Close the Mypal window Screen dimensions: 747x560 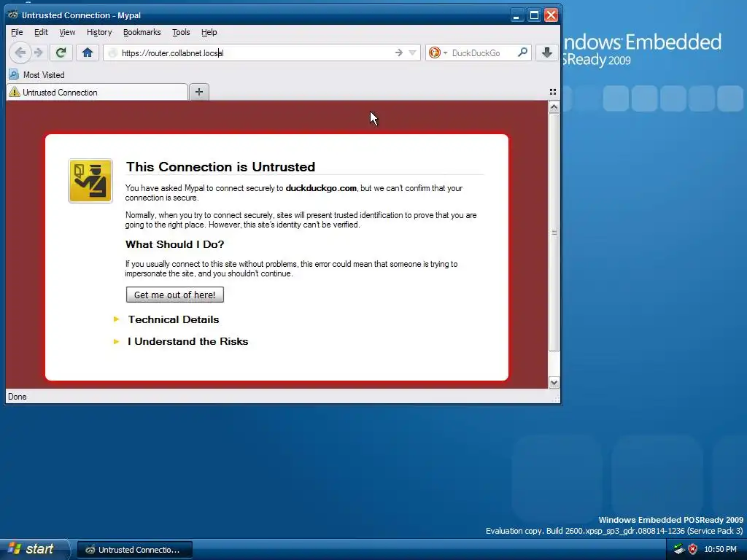click(x=551, y=15)
